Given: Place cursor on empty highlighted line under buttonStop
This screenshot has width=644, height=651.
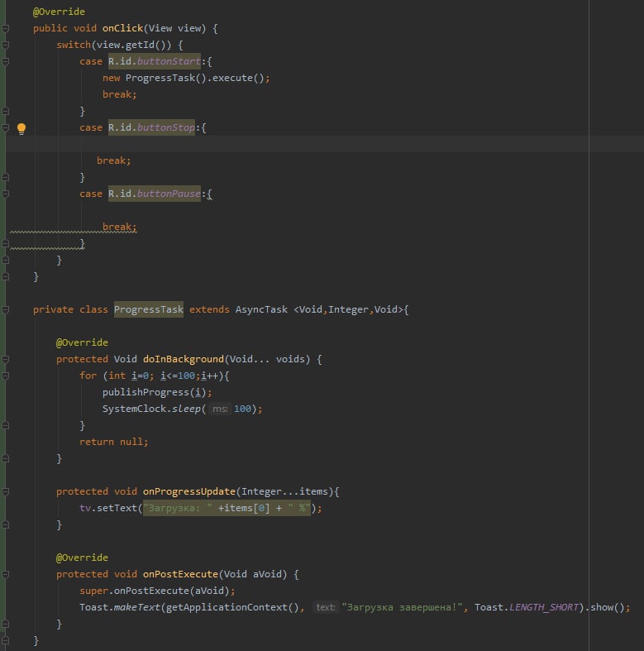Looking at the screenshot, I should (x=325, y=144).
